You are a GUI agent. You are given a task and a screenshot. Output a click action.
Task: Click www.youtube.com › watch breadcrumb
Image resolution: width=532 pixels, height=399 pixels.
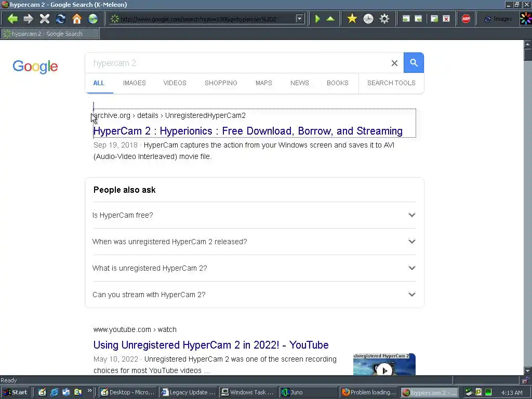135,329
